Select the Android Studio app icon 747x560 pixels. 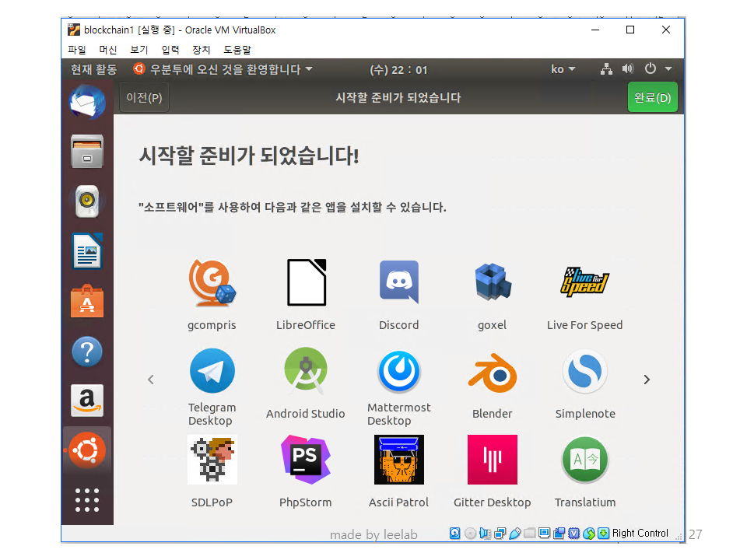(x=306, y=372)
